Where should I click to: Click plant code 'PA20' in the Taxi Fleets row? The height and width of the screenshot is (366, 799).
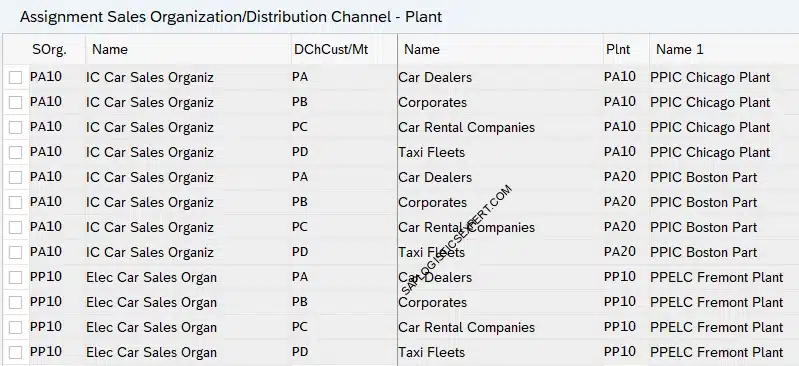click(x=620, y=252)
